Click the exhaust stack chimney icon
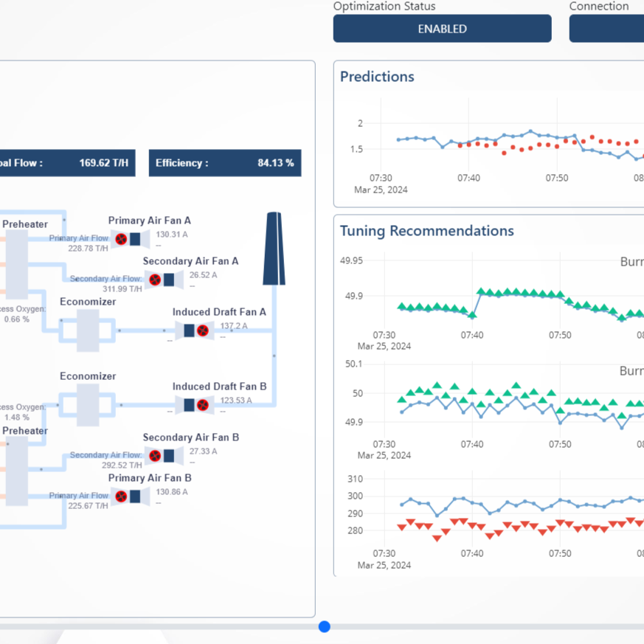 click(x=274, y=249)
